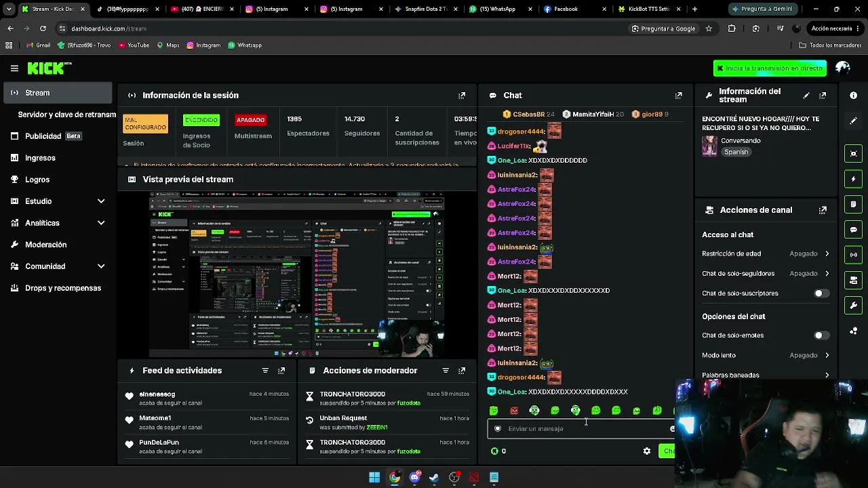Open the YouTube bookmark

(134, 45)
